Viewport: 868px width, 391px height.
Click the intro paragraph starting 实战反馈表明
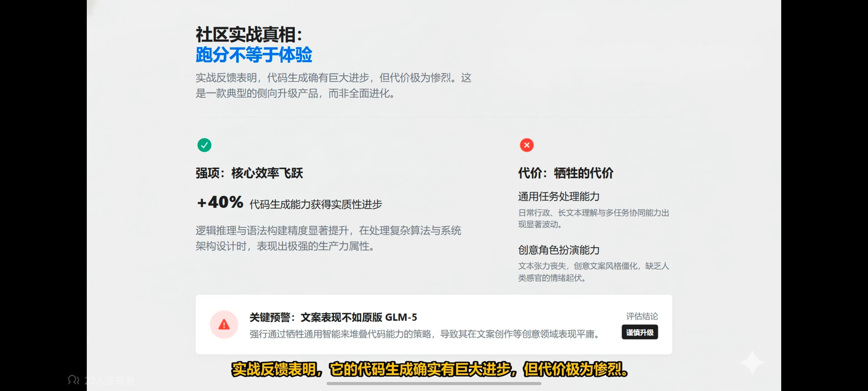point(333,86)
